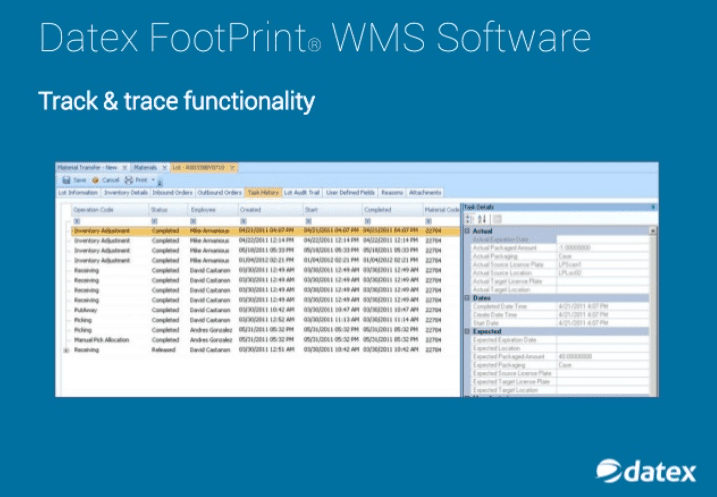Viewport: 717px width, 497px height.
Task: Click filter icon under Material Code column
Action: (428, 221)
